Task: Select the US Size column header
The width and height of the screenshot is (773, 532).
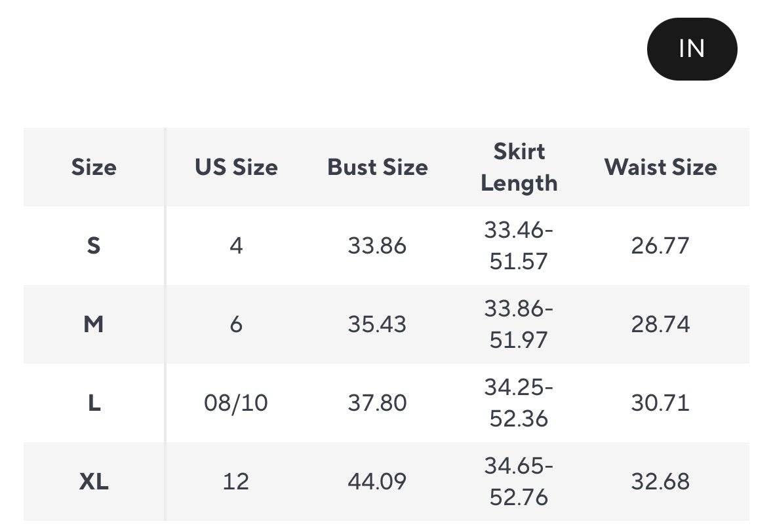Action: pyautogui.click(x=236, y=167)
